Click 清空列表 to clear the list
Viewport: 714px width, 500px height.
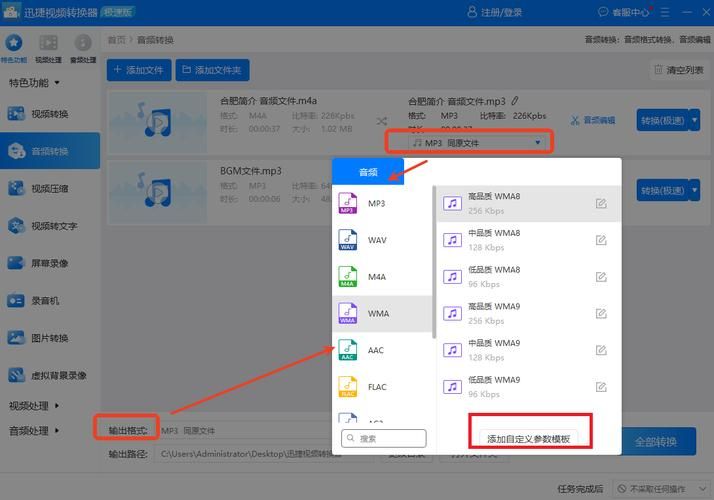pos(679,70)
